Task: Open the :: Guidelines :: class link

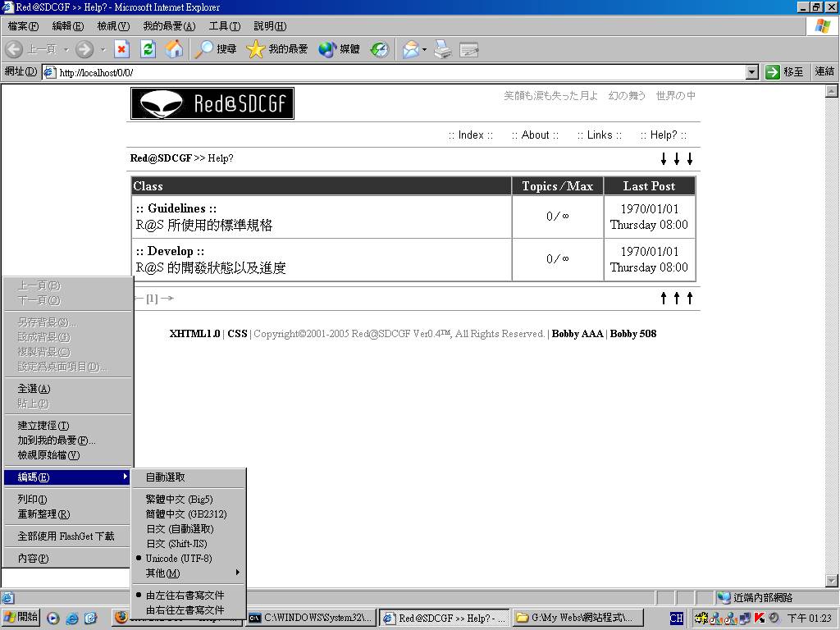Action: [x=176, y=208]
